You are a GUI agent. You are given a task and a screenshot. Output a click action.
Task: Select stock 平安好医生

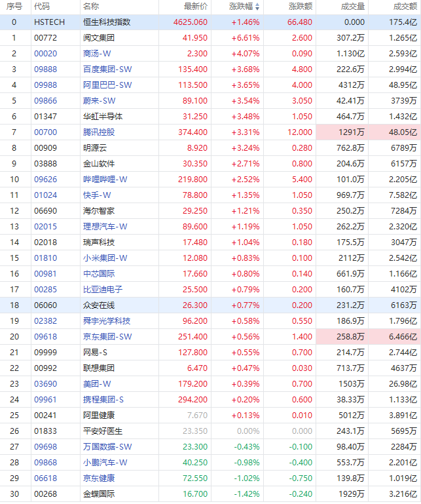(x=103, y=431)
